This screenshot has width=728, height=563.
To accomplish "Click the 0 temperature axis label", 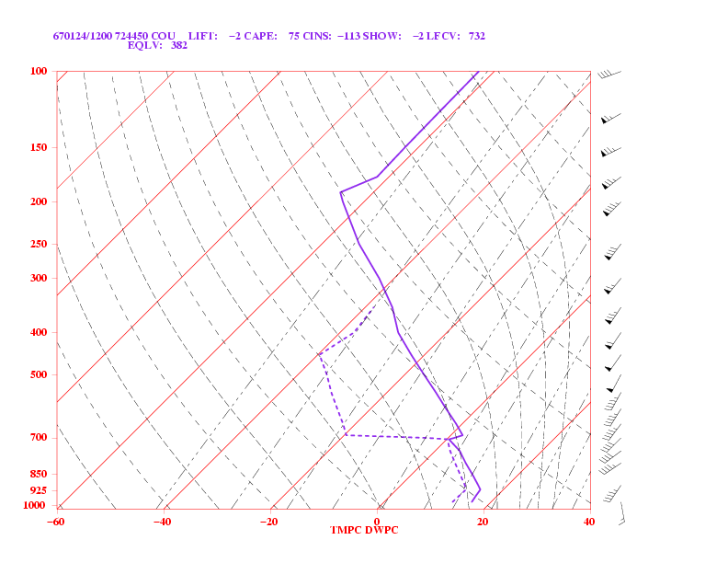I will point(377,522).
